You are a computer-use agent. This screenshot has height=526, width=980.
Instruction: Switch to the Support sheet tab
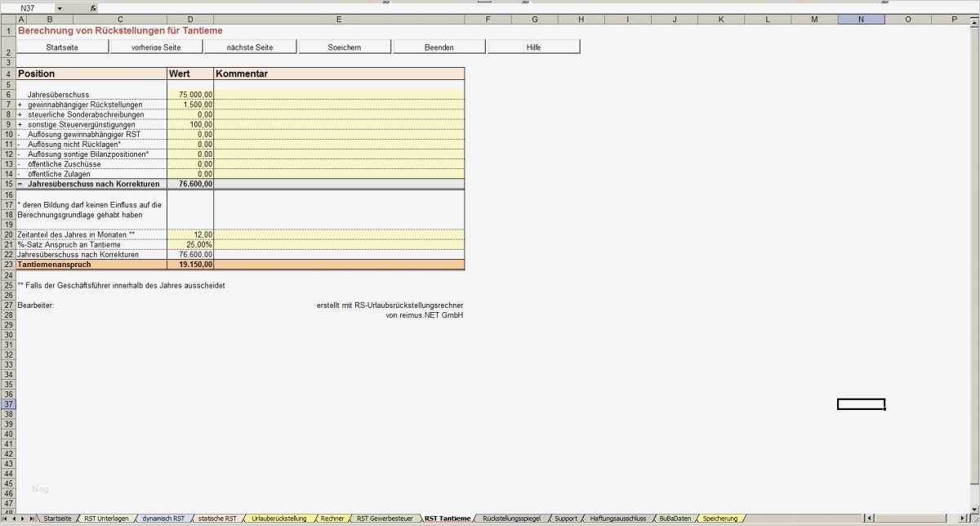[x=566, y=519]
